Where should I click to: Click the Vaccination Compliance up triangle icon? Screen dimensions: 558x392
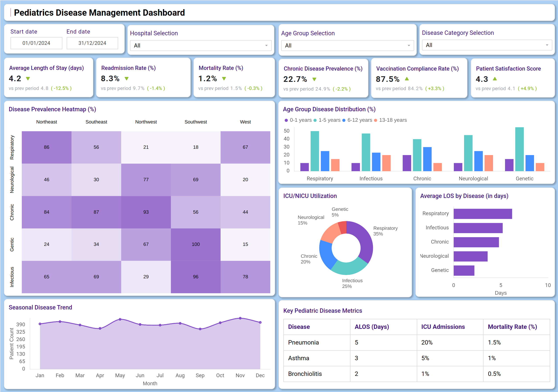point(407,79)
